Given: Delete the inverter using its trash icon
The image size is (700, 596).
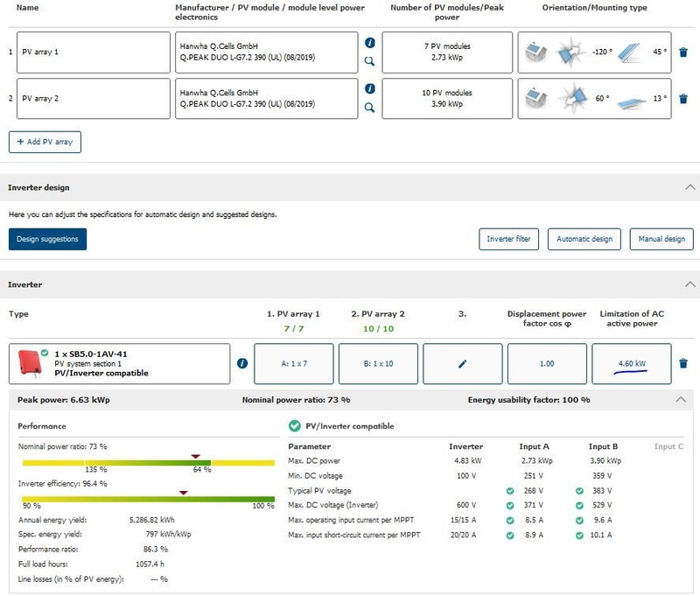Looking at the screenshot, I should (683, 363).
